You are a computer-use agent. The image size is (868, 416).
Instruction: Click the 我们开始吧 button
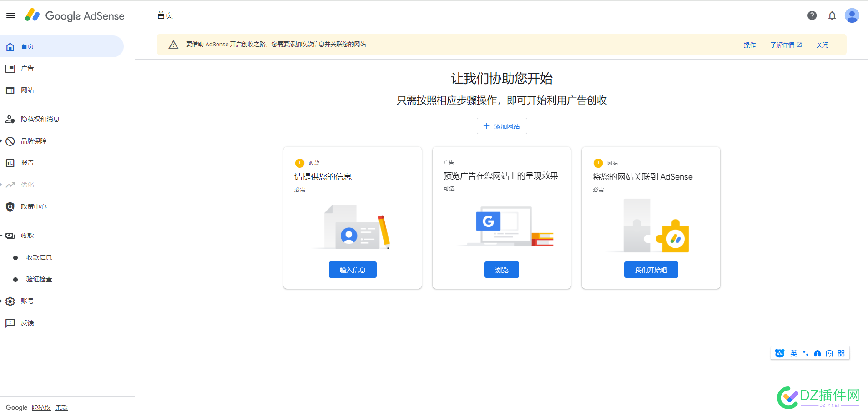pos(651,270)
